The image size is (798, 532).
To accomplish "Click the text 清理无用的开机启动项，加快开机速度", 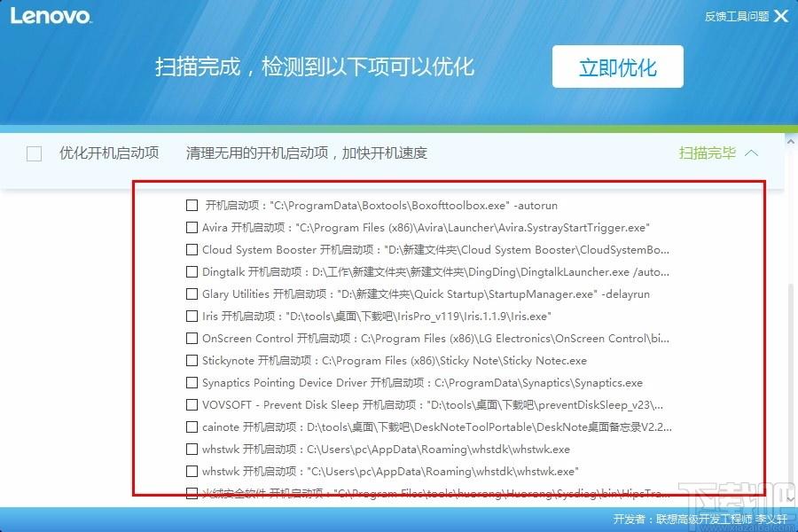I will coord(307,153).
